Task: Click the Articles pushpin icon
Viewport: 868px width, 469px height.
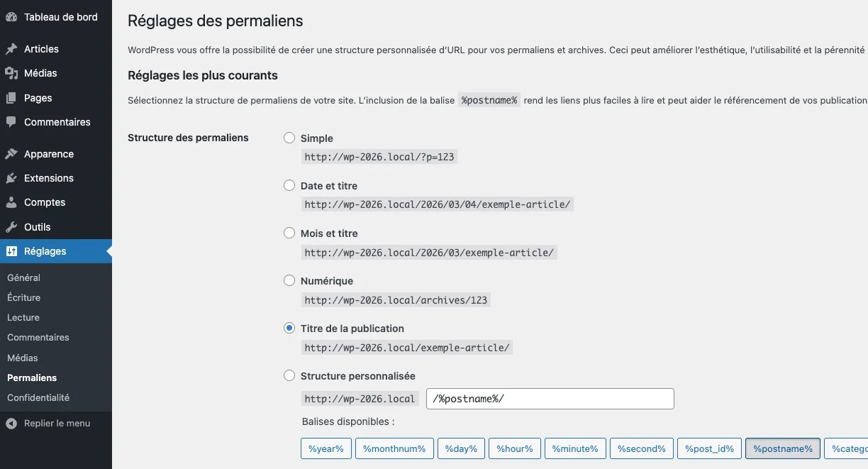Action: coord(11,49)
